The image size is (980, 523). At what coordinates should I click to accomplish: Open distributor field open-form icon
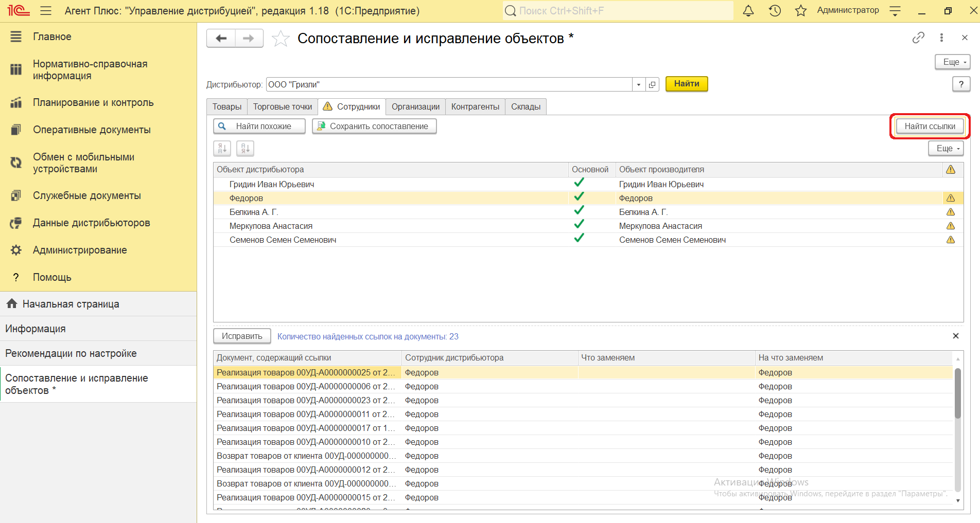point(652,84)
